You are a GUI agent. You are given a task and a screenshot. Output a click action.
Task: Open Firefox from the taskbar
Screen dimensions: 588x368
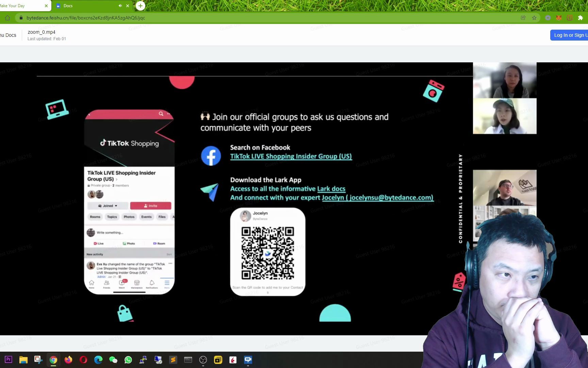pos(68,359)
